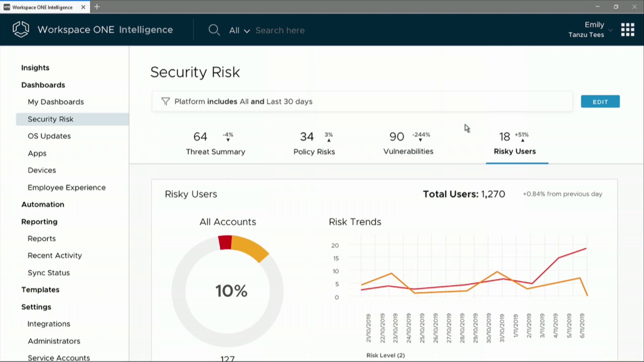Image resolution: width=644 pixels, height=362 pixels.
Task: Click the Workspace ONE Intelligence logo icon
Action: point(21,30)
